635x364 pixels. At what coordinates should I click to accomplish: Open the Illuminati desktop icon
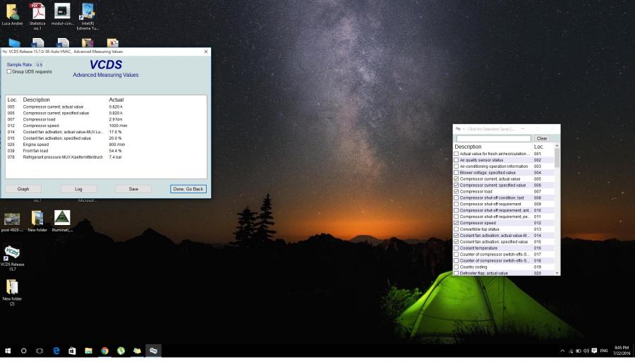62,218
